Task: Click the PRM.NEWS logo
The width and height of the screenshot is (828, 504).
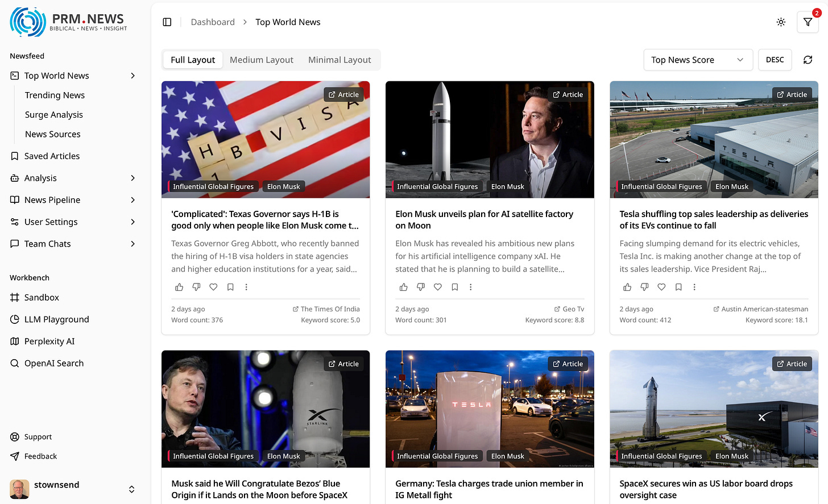Action: [x=68, y=22]
